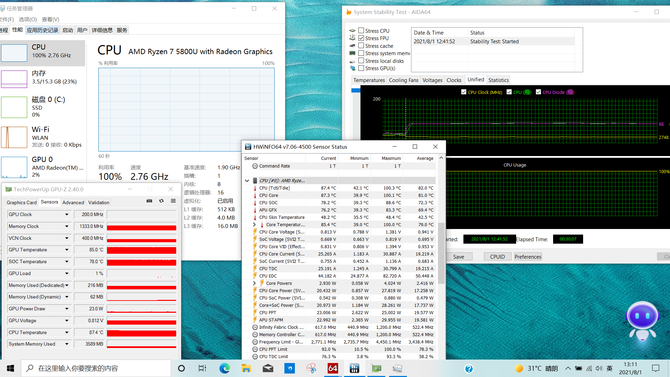Open GPU Temperature sensor dropdown
Screen dimensions: 670x377
(x=67, y=250)
